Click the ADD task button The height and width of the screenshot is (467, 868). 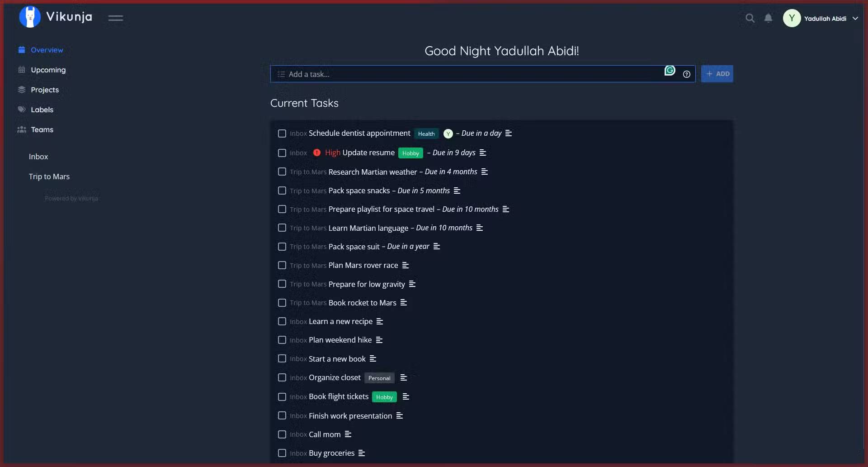click(x=717, y=74)
